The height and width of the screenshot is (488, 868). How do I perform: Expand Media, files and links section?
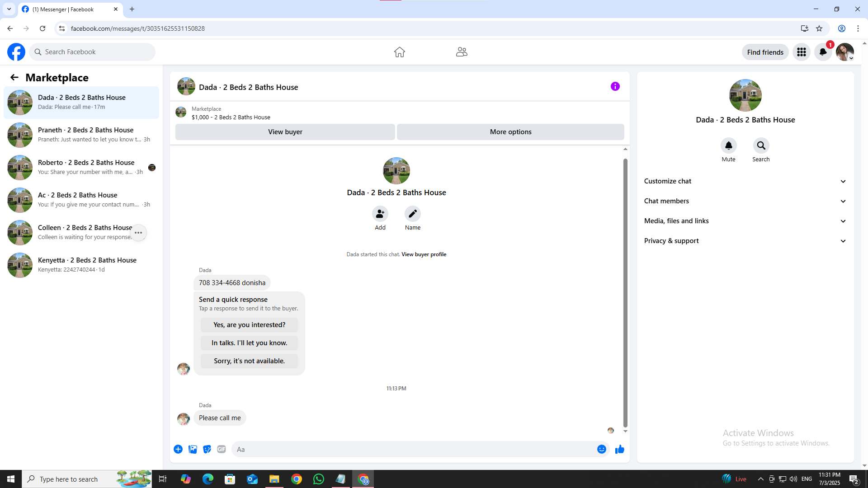click(745, 221)
